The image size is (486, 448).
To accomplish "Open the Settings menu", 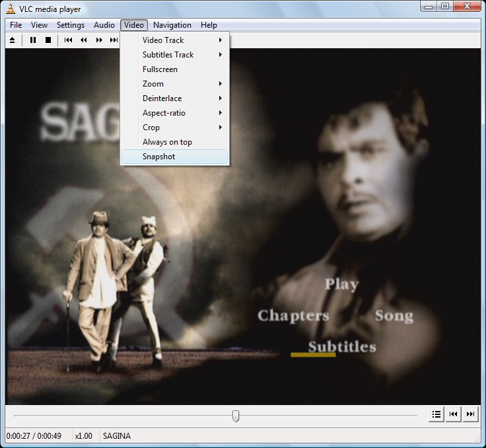I will (71, 25).
